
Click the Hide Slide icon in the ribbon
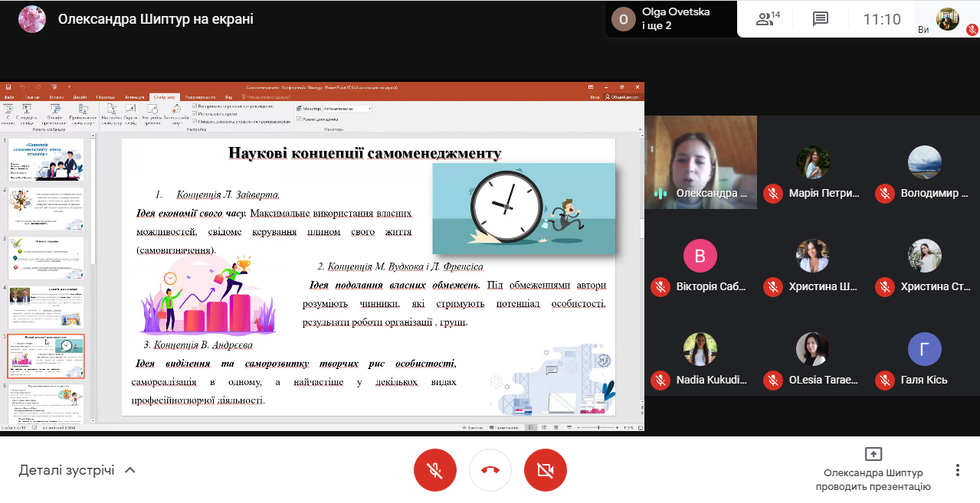131,113
